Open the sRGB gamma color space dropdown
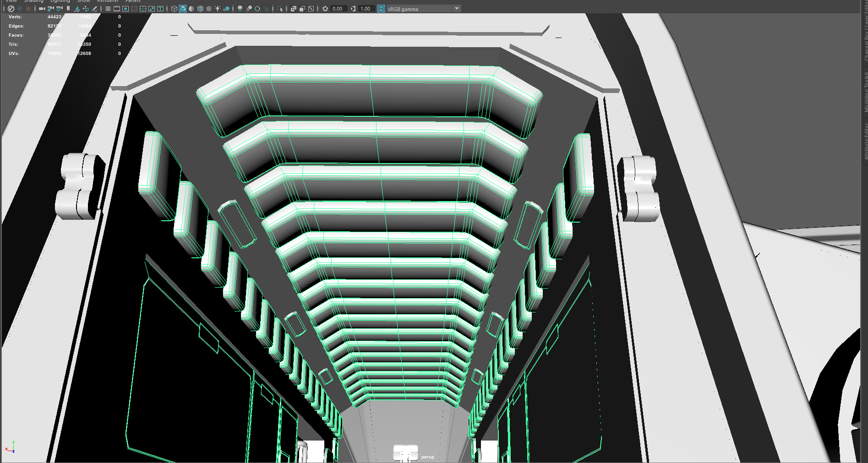Viewport: 868px width, 463px height. 424,9
